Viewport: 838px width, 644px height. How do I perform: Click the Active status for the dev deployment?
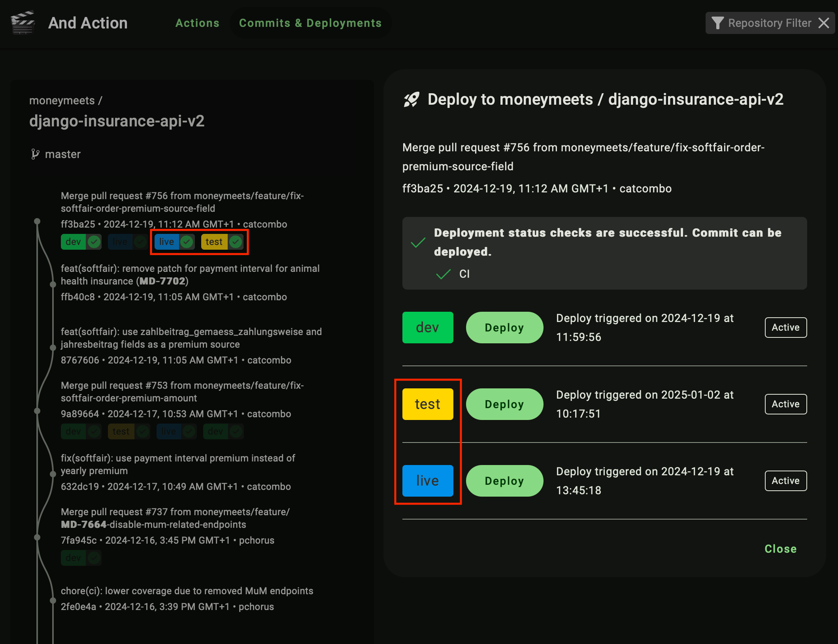(785, 328)
